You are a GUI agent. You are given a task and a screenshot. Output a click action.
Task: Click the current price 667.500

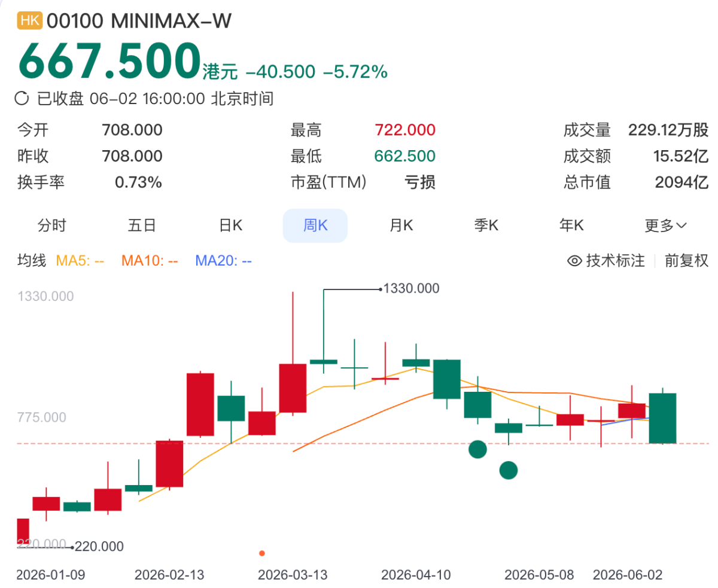pos(109,62)
